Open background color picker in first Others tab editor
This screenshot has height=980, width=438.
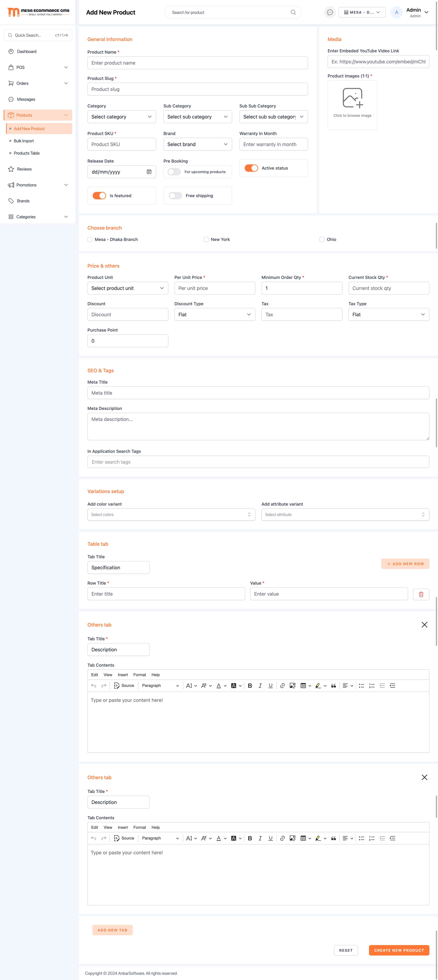pos(236,685)
